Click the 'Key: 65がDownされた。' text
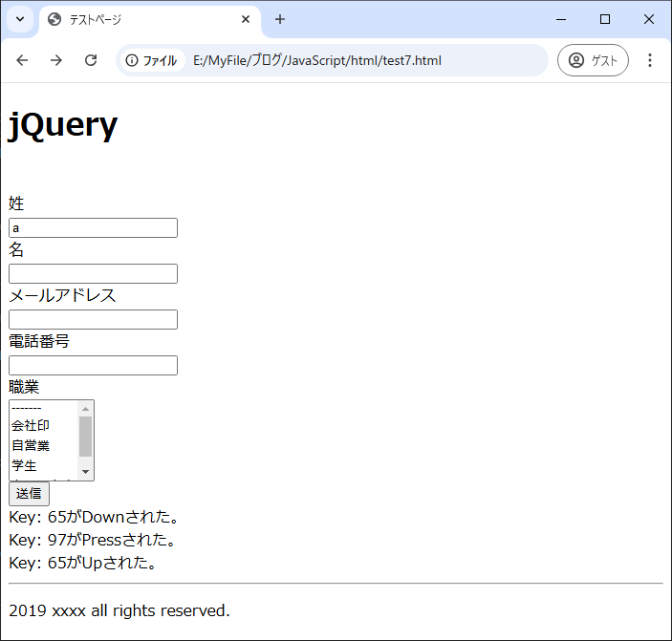The height and width of the screenshot is (641, 672). pos(94,517)
